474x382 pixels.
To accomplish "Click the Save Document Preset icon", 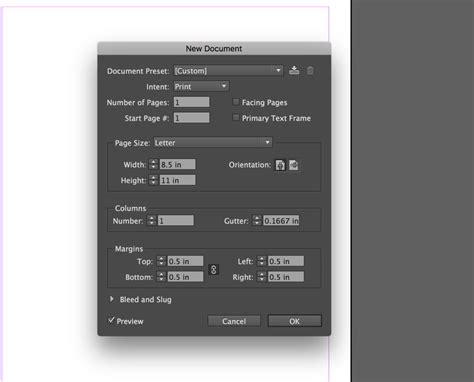I will 294,70.
